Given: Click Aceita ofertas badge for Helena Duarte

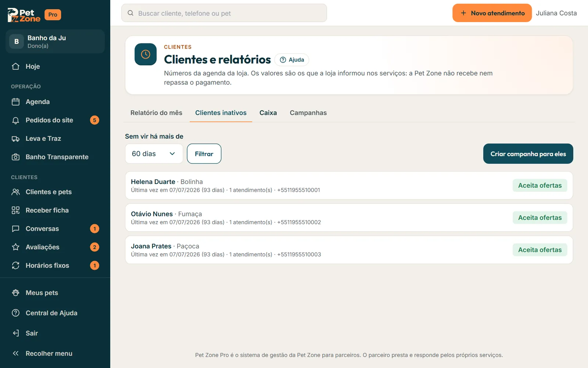Looking at the screenshot, I should point(540,185).
